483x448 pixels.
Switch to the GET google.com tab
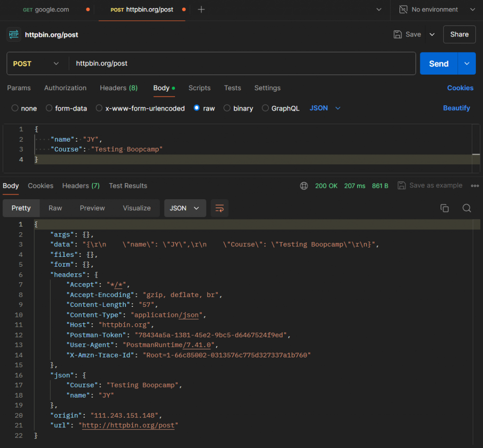[46, 9]
